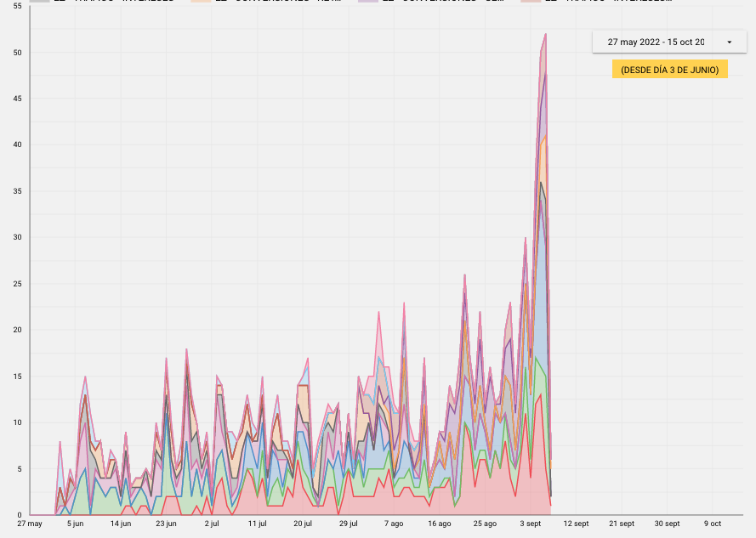756x538 pixels.
Task: Click the '40' y-axis value
Action: click(17, 145)
